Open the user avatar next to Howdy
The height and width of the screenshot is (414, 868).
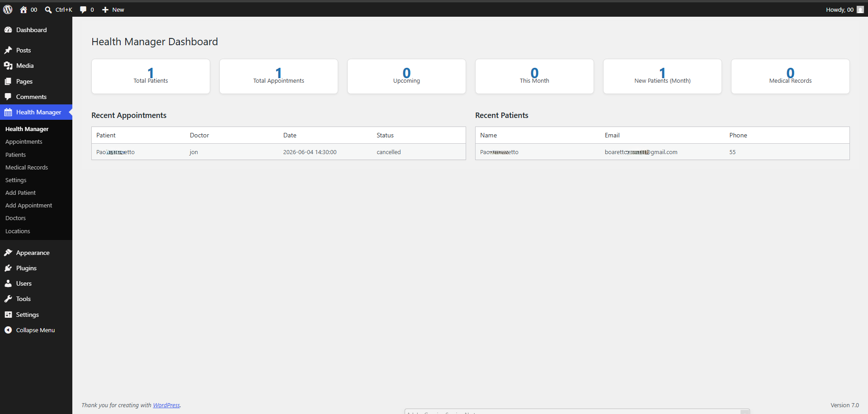click(860, 9)
